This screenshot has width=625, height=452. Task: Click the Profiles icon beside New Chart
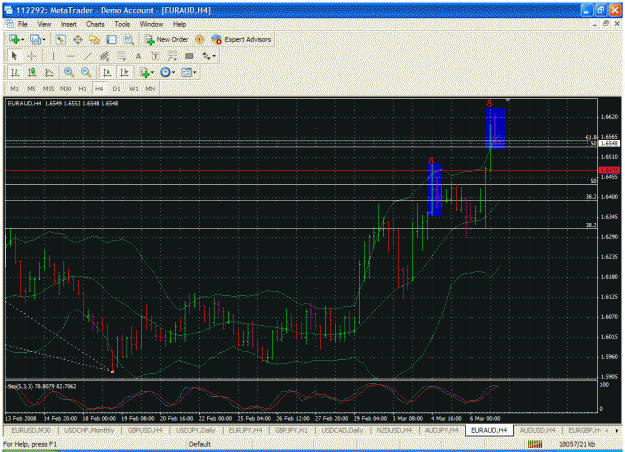coord(35,39)
